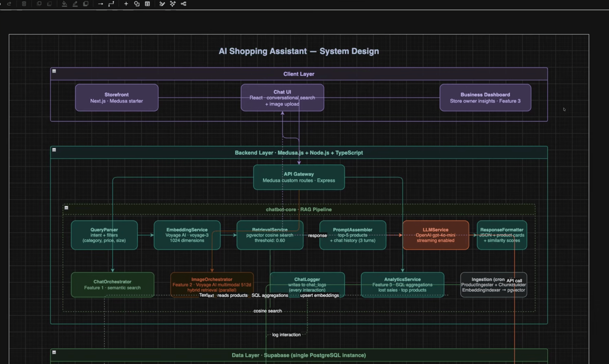Click the 'Backend Layer · Medusa.js + Node.js + TypeScript' header
The image size is (609, 364).
click(299, 153)
